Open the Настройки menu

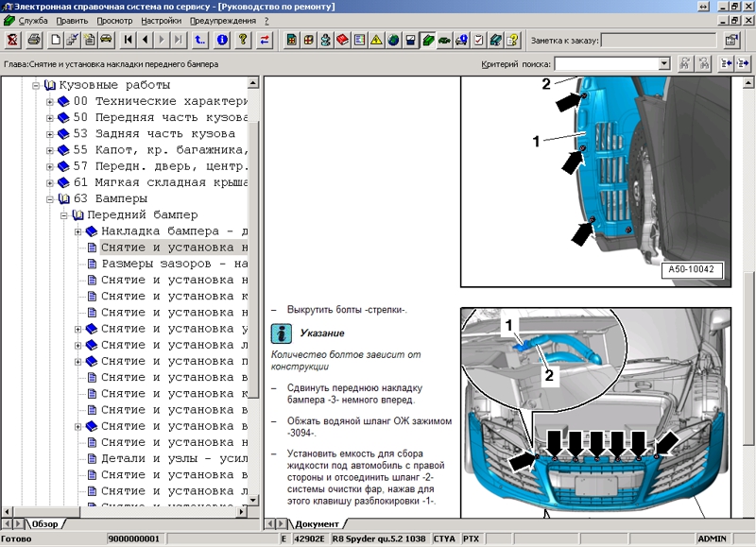(x=162, y=20)
